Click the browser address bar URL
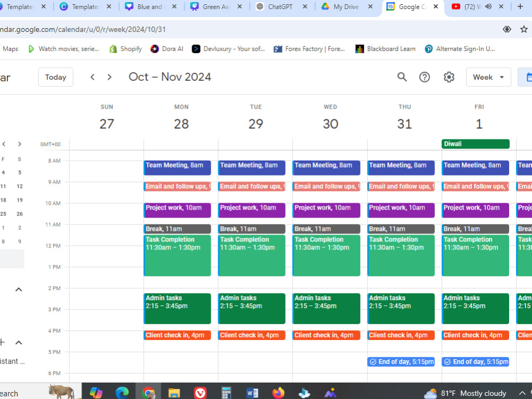Viewport: 532px width, 399px height. coord(83,29)
